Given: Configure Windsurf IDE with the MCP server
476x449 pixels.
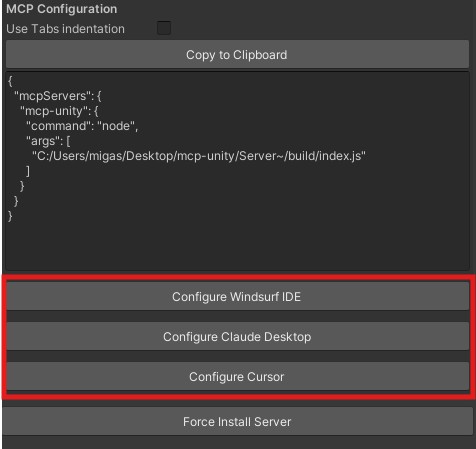Looking at the screenshot, I should click(237, 296).
